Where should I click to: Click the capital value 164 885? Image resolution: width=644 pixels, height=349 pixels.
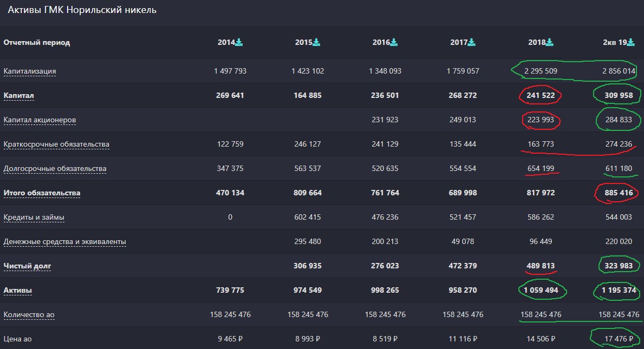tap(308, 95)
